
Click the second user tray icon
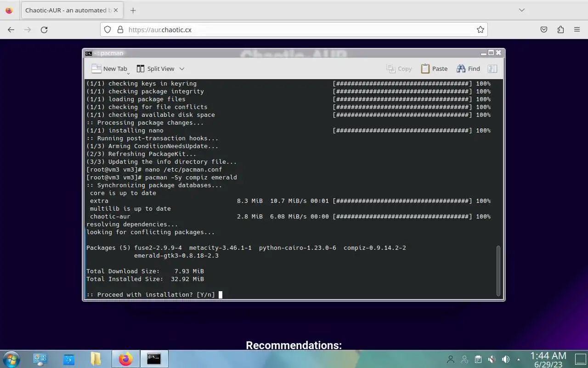[464, 359]
